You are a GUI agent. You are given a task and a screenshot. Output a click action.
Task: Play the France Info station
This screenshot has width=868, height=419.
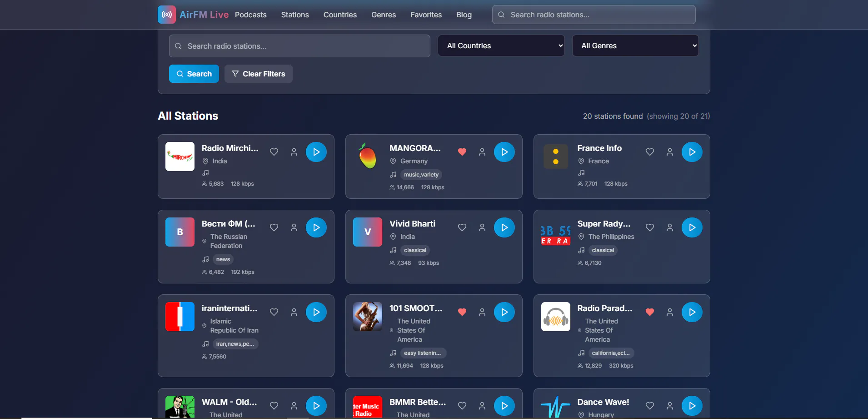pos(692,152)
